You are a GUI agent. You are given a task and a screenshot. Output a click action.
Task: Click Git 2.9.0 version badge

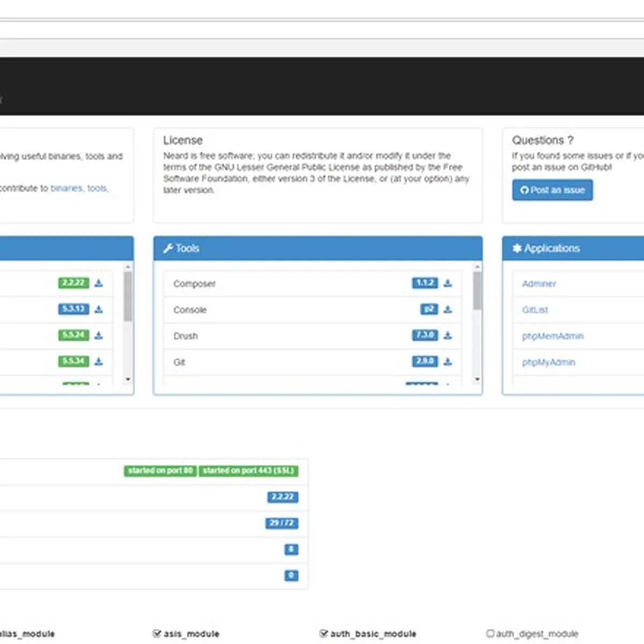coord(425,361)
